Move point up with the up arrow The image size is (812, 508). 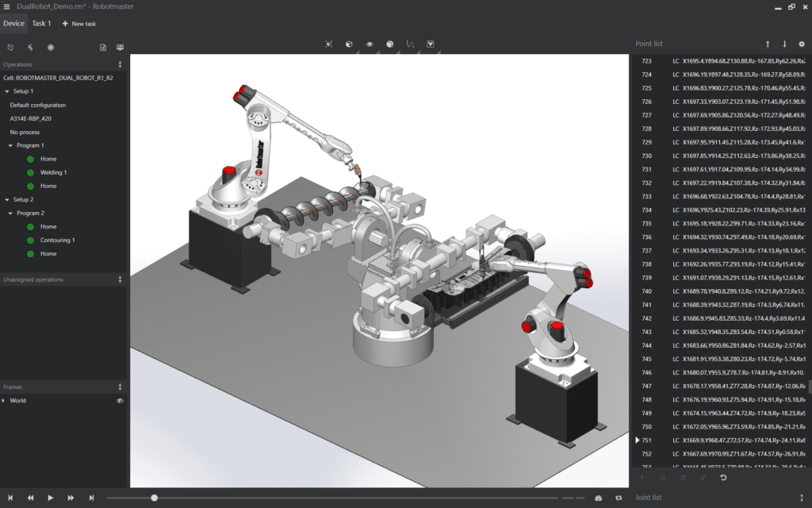tap(768, 44)
